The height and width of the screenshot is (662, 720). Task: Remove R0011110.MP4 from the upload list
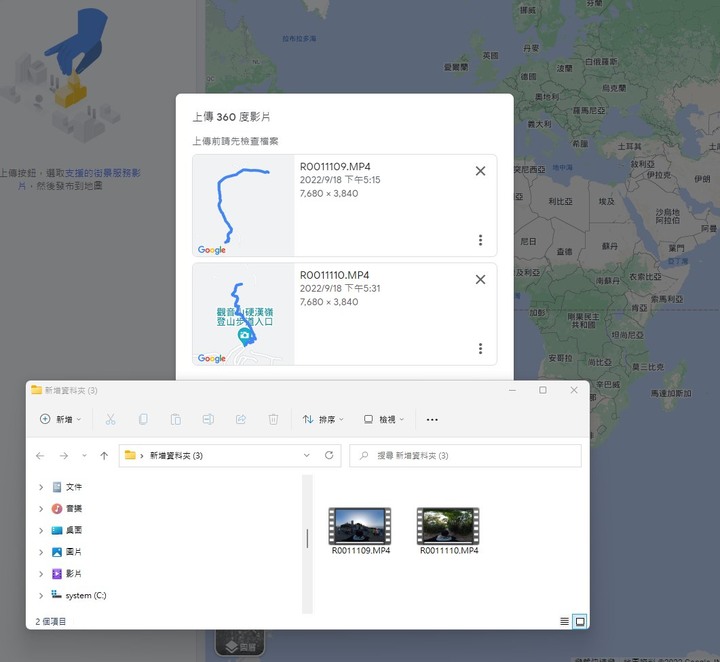click(480, 279)
